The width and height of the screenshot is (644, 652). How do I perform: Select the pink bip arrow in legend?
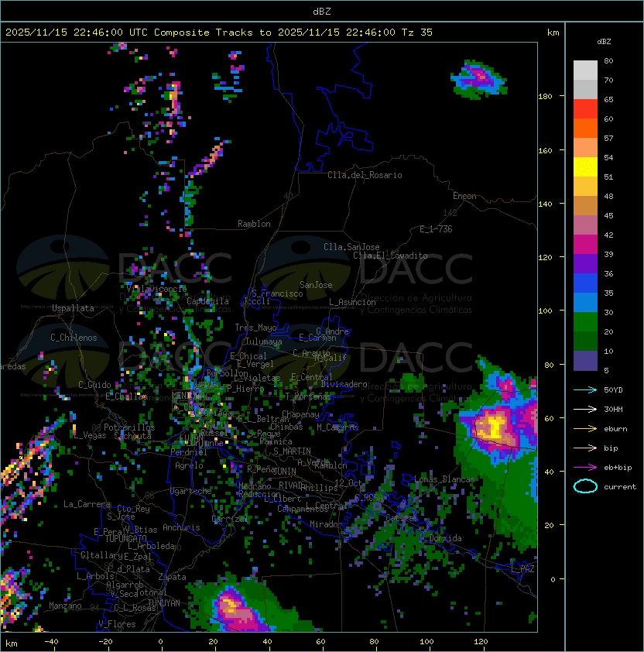[585, 448]
